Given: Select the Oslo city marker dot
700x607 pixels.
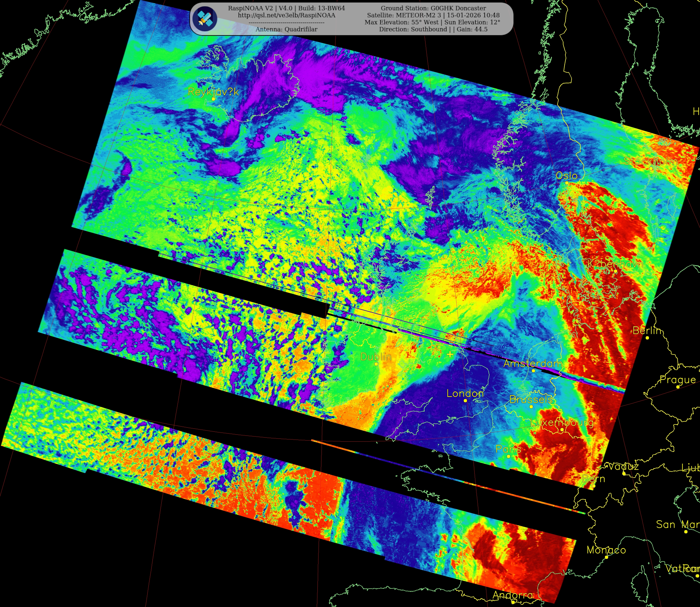Looking at the screenshot, I should tap(567, 183).
